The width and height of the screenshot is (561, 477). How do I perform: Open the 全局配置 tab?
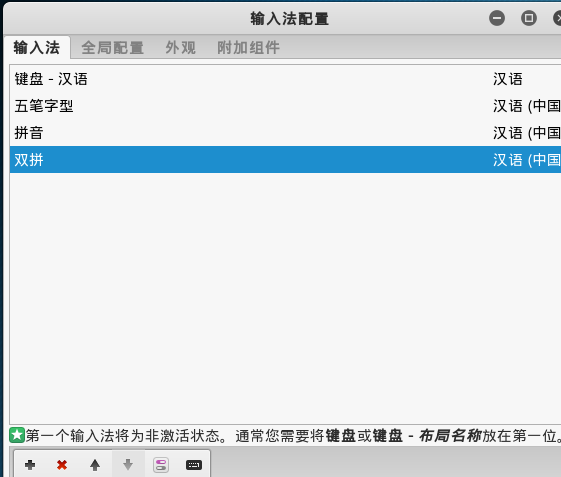coord(112,48)
